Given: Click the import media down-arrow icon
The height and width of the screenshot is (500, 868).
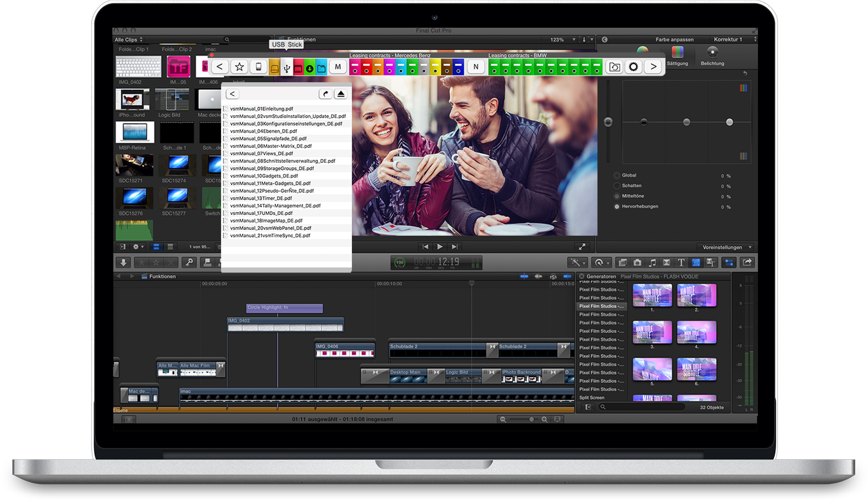Looking at the screenshot, I should [123, 262].
